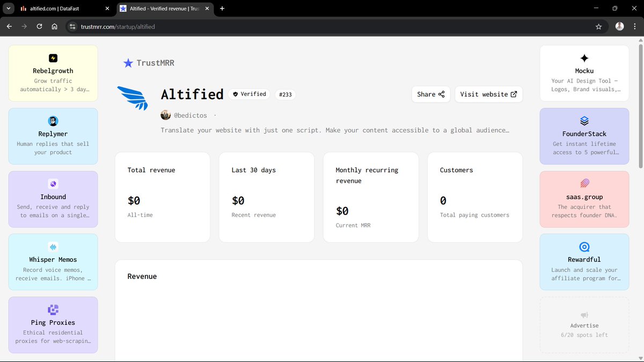Open the Rebelgrowth ad card title
Viewport: 644px width, 362px height.
click(x=53, y=71)
